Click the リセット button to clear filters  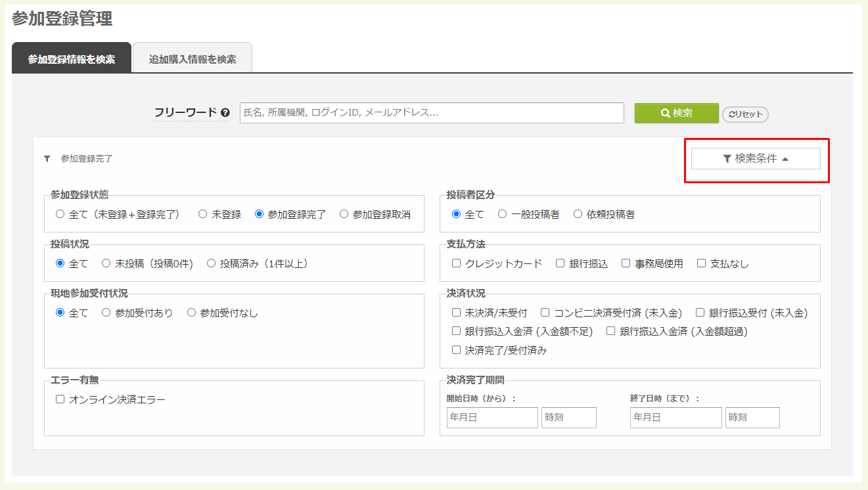coord(745,114)
